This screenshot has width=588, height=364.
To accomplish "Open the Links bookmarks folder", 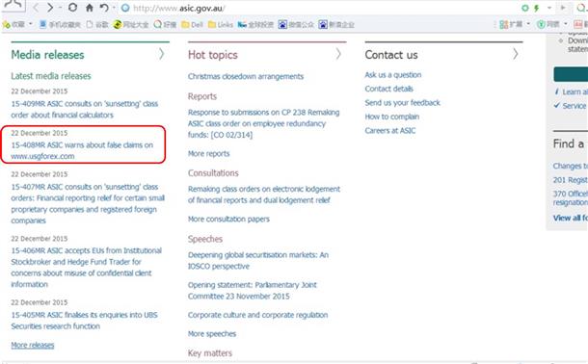I will [221, 25].
